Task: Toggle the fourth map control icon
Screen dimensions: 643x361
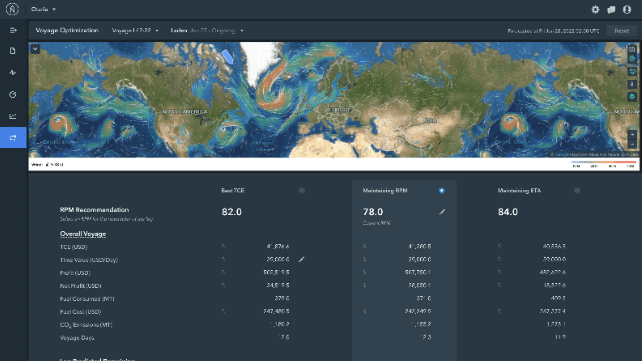Action: coord(632,84)
